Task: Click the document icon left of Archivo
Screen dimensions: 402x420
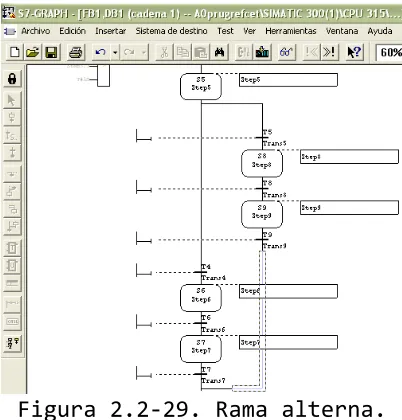Action: 10,31
